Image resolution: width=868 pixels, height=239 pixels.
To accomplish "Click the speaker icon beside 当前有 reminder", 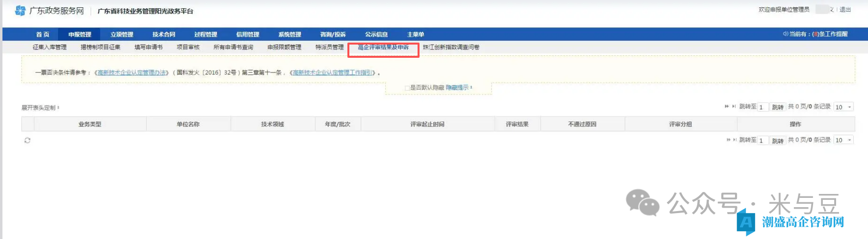I will (x=785, y=34).
